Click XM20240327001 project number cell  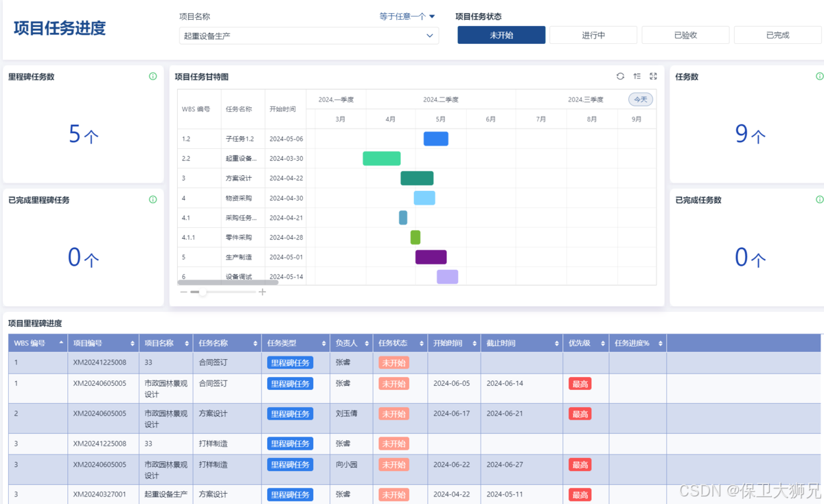click(100, 494)
